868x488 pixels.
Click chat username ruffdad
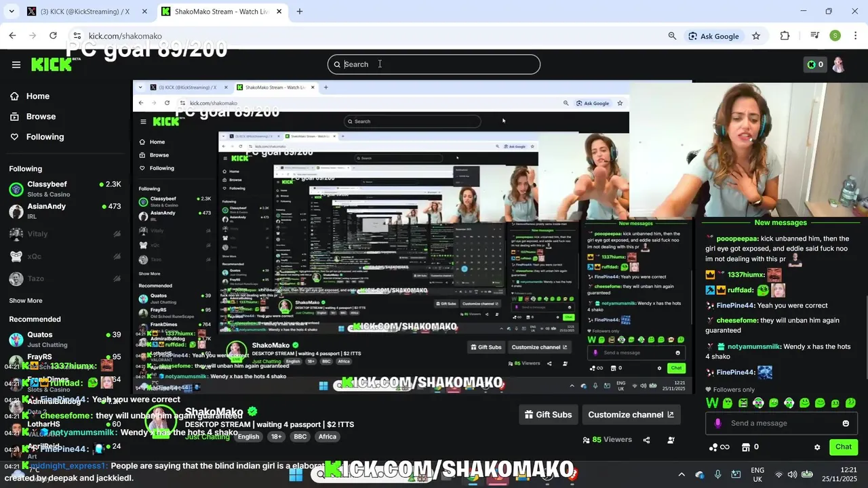(740, 290)
